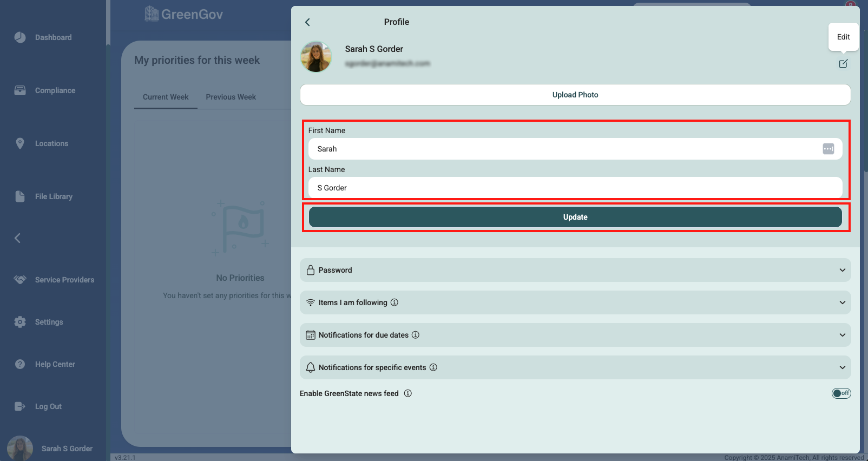Click the edit profile pencil icon
This screenshot has height=461, width=868.
pyautogui.click(x=843, y=64)
